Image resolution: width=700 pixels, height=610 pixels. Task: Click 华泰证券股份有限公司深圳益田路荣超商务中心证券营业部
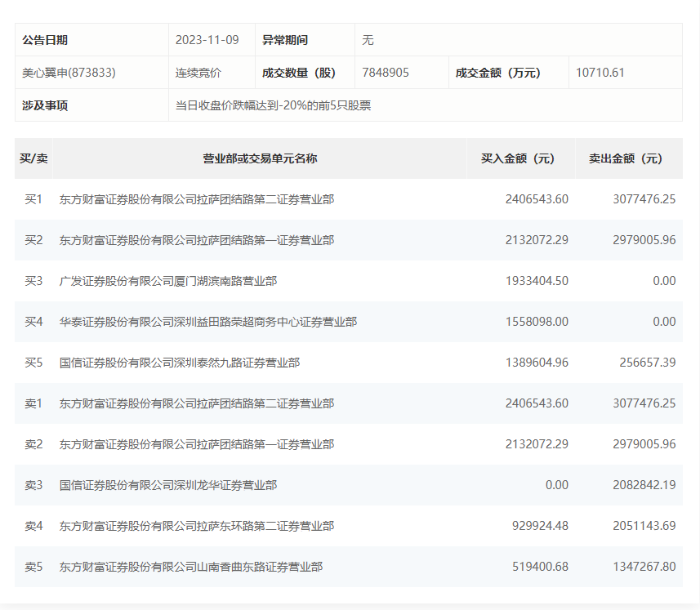[208, 322]
